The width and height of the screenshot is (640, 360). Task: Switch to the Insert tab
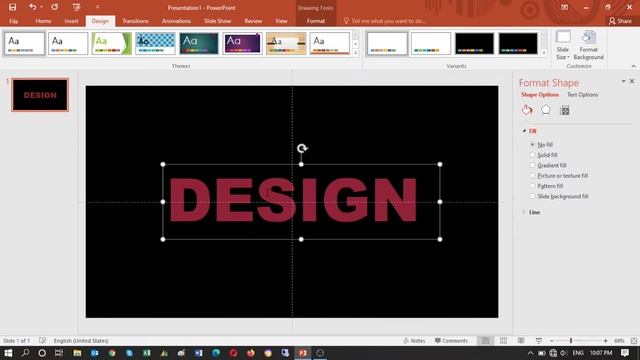tap(71, 21)
